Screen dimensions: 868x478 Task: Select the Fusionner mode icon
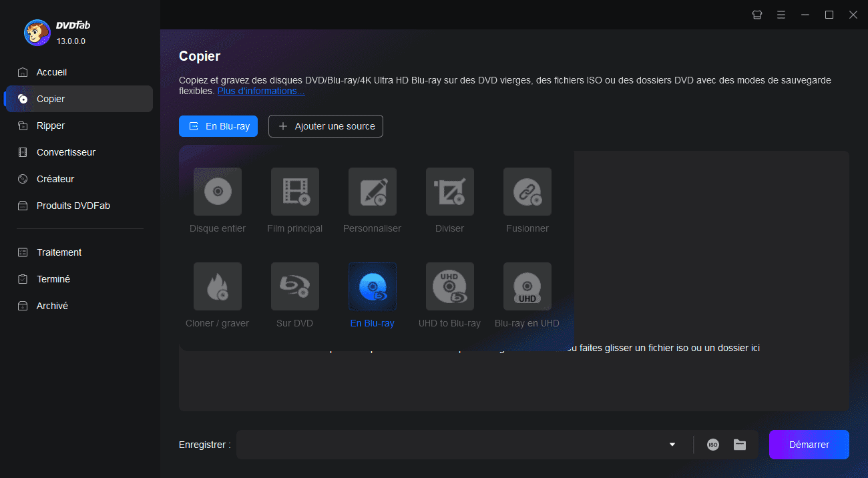pos(527,192)
